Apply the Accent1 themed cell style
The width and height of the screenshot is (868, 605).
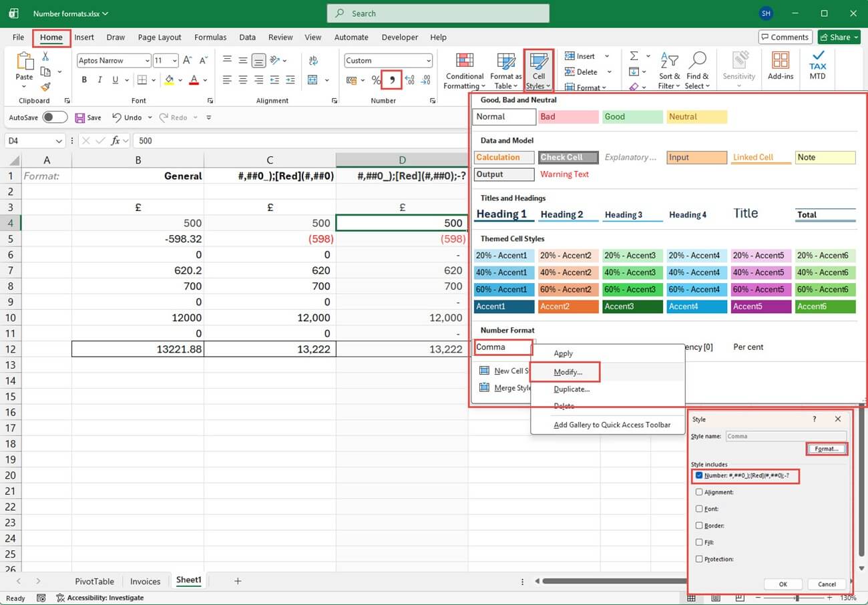[x=504, y=307]
